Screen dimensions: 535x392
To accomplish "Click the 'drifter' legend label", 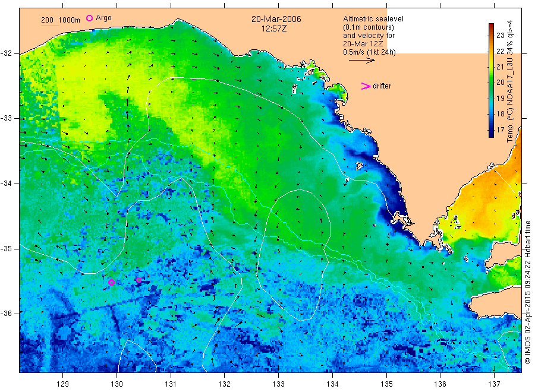I will [x=382, y=86].
